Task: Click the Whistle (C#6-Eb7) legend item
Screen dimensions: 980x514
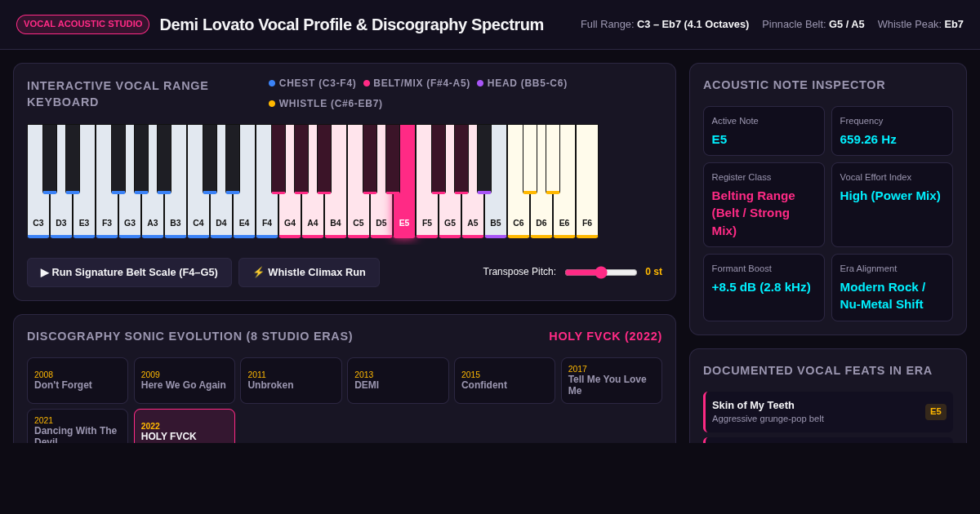Action: (326, 104)
